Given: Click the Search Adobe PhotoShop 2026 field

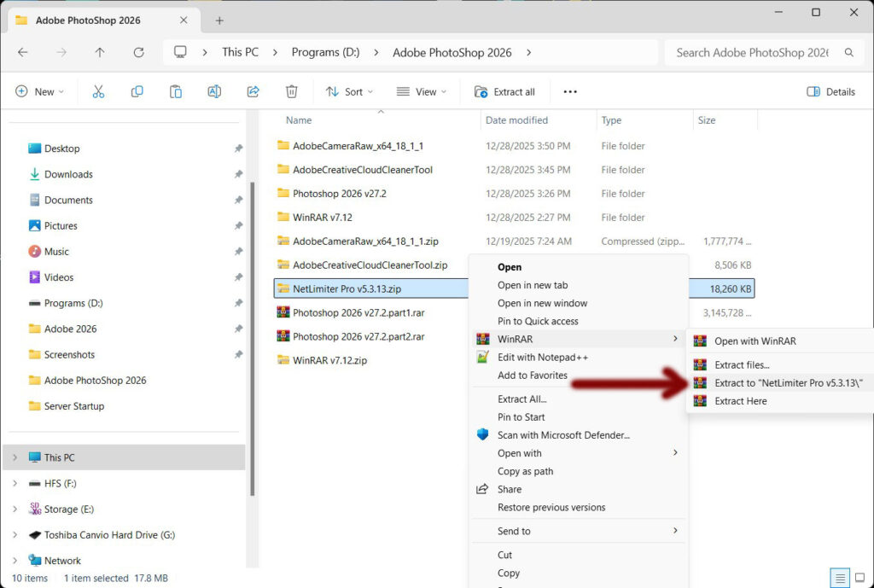Looking at the screenshot, I should click(751, 52).
